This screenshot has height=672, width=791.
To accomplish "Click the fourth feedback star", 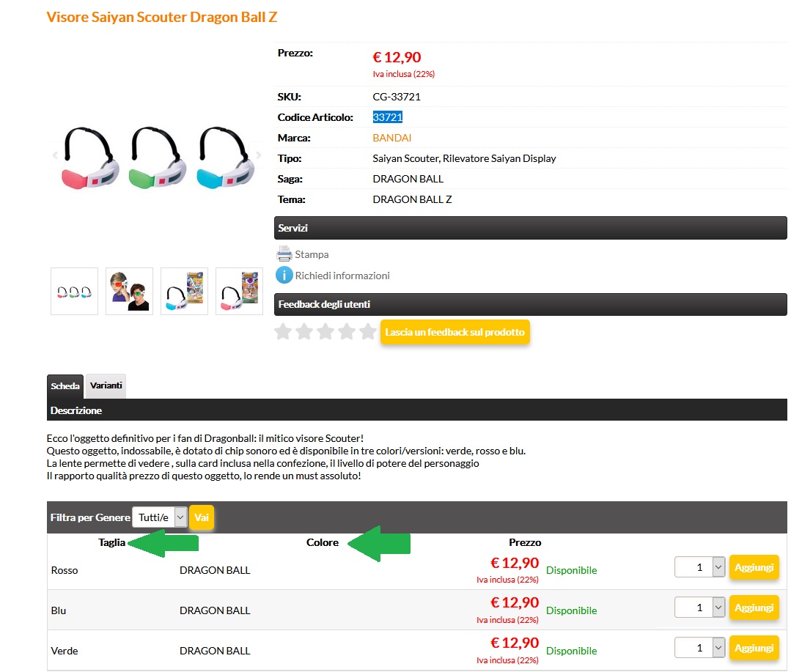I will (x=347, y=332).
